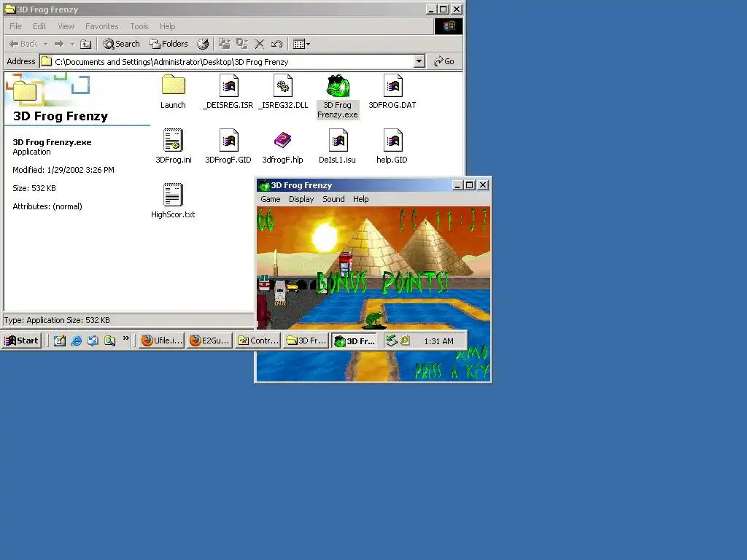This screenshot has width=747, height=560.
Task: Open the Forward history dropdown arrow
Action: click(72, 44)
